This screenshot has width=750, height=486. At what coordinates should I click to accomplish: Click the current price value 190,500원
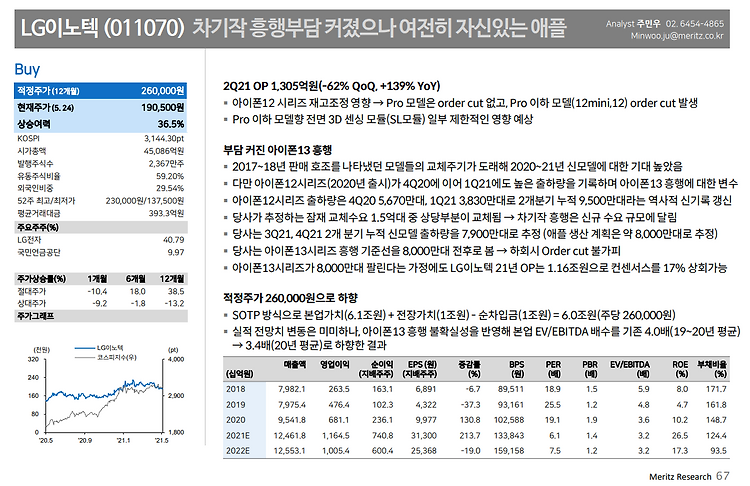(162, 108)
